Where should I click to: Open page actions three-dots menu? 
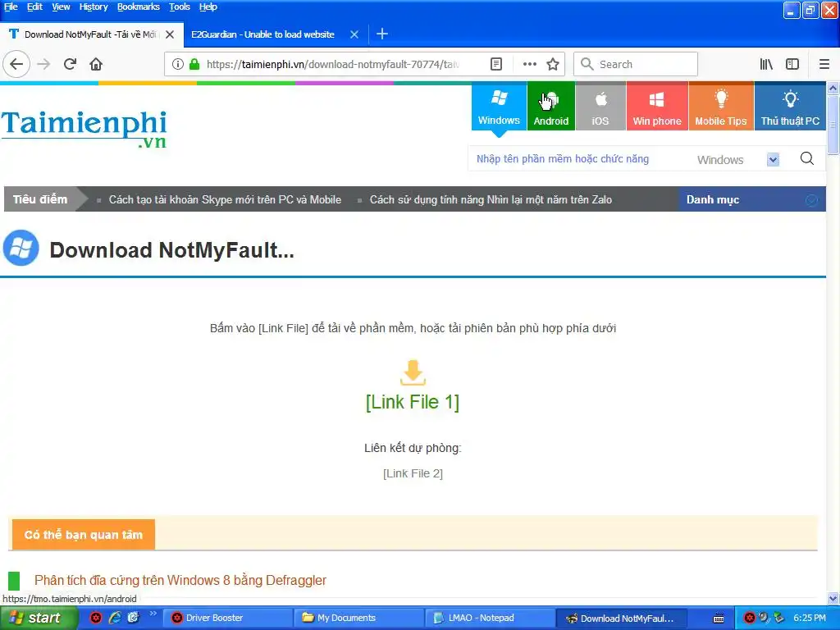[x=529, y=64]
